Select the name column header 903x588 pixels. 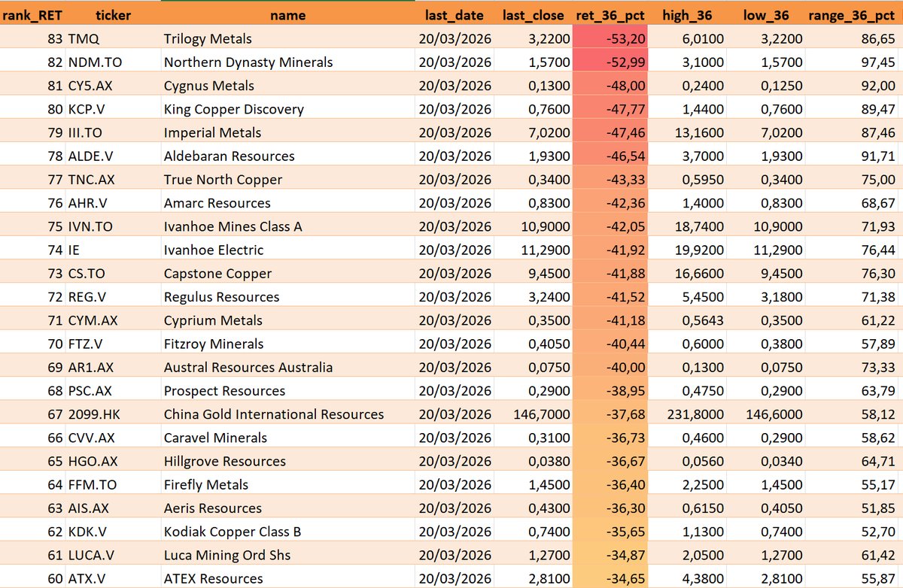(287, 14)
